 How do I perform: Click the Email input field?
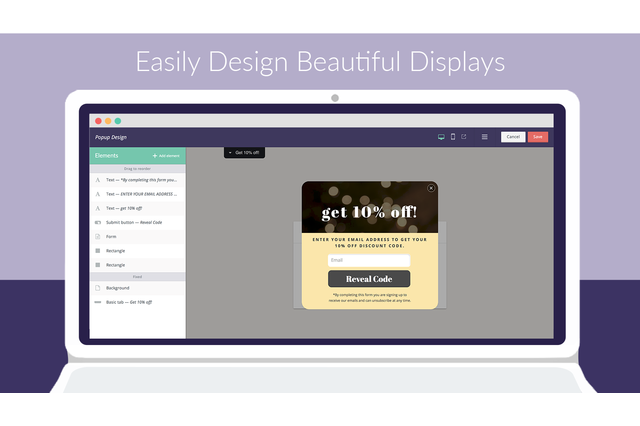369,260
